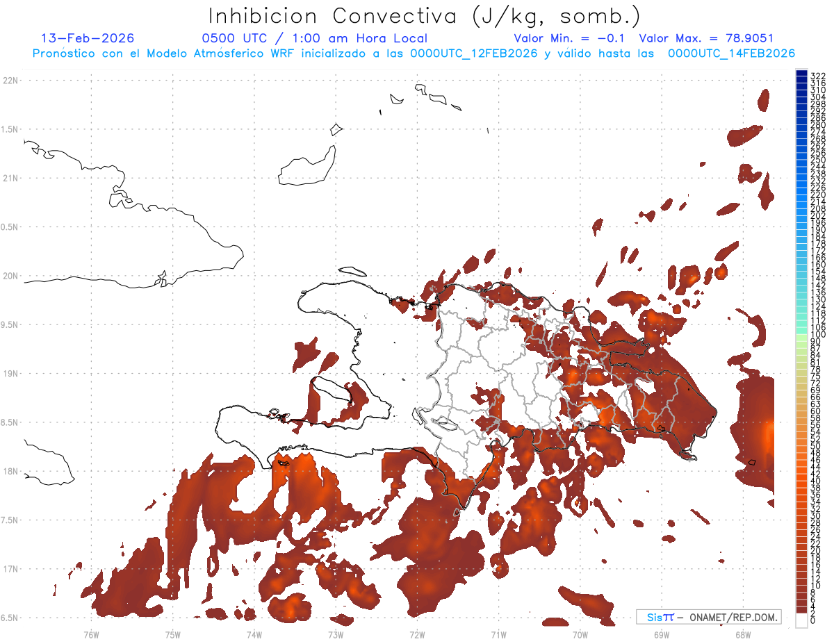This screenshot has height=644, width=834.
Task: Click the "8.5N" latitude label
Action: [10, 422]
